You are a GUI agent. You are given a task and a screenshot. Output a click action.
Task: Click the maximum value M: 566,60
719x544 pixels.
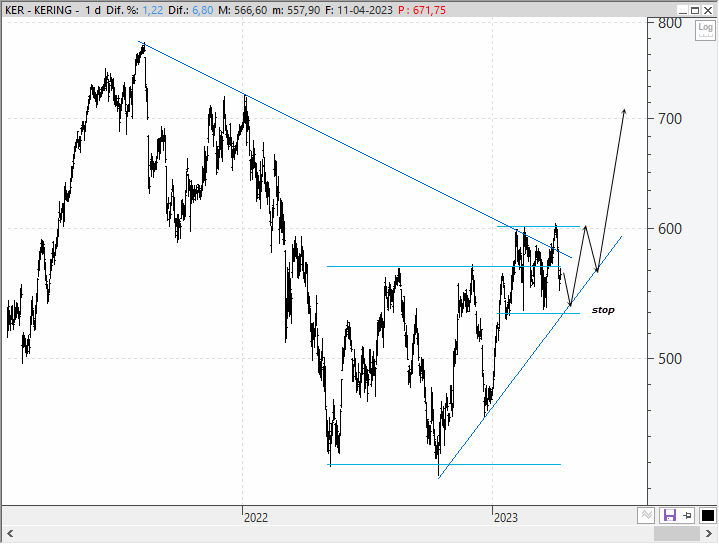[243, 10]
